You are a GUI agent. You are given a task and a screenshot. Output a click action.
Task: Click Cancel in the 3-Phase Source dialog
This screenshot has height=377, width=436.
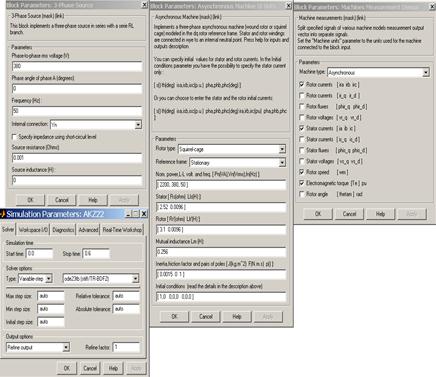click(62, 200)
